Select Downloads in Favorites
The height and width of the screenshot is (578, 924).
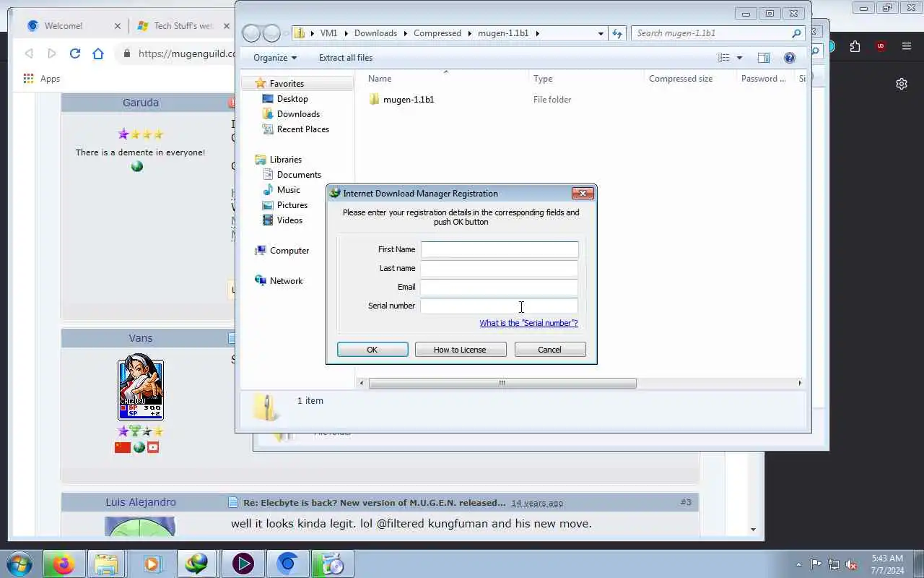[x=298, y=114]
